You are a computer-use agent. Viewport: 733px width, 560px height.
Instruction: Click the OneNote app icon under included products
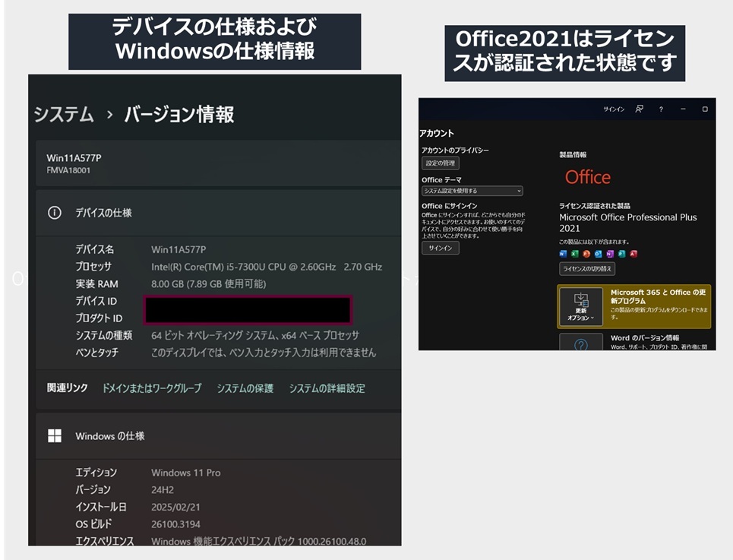[x=610, y=254]
